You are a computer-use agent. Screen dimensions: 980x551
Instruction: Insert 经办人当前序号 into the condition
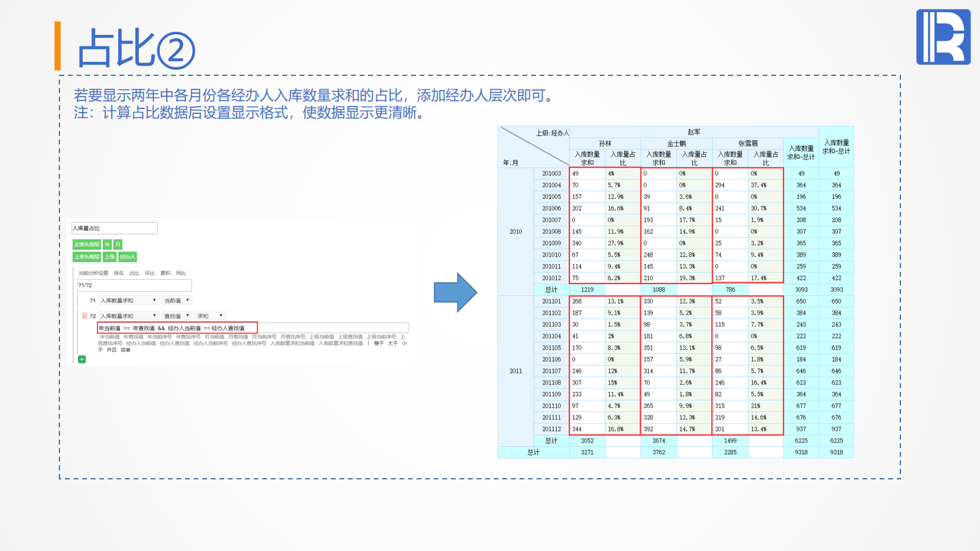211,343
